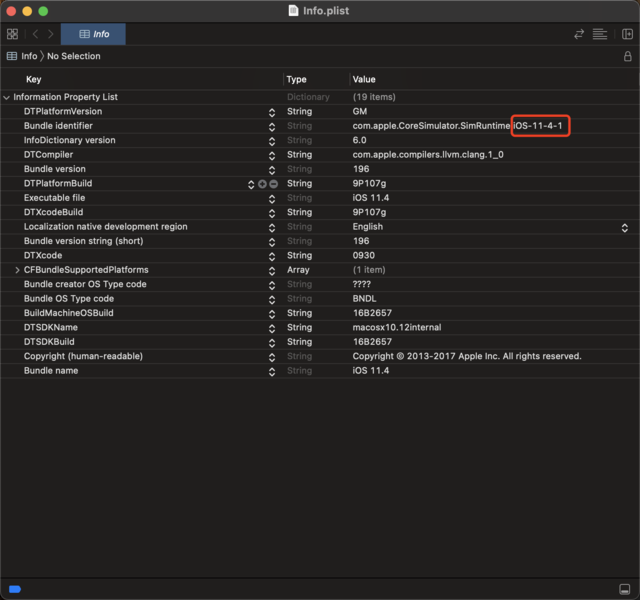Add a row with the DTPlatformBuild plus button
640x600 pixels.
coord(262,184)
